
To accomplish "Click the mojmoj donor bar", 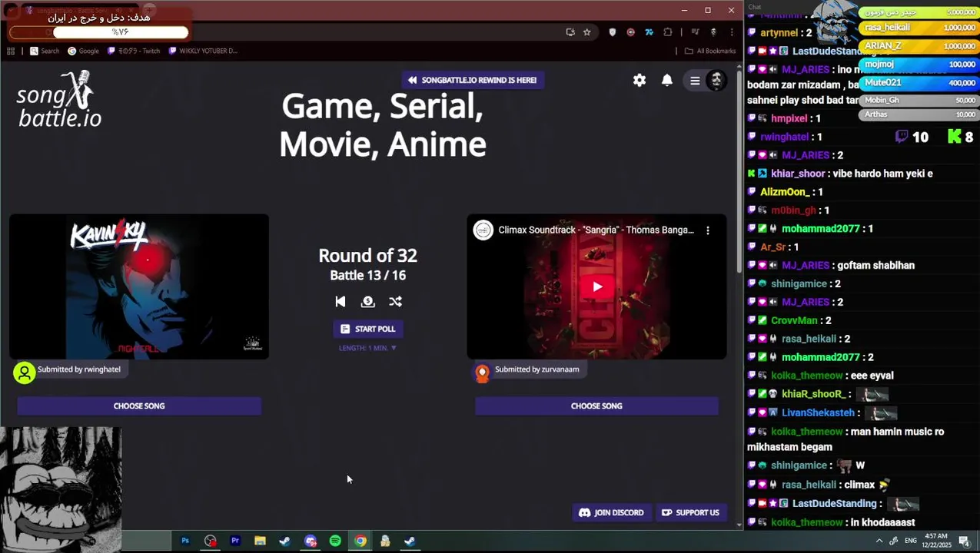I will (x=921, y=65).
